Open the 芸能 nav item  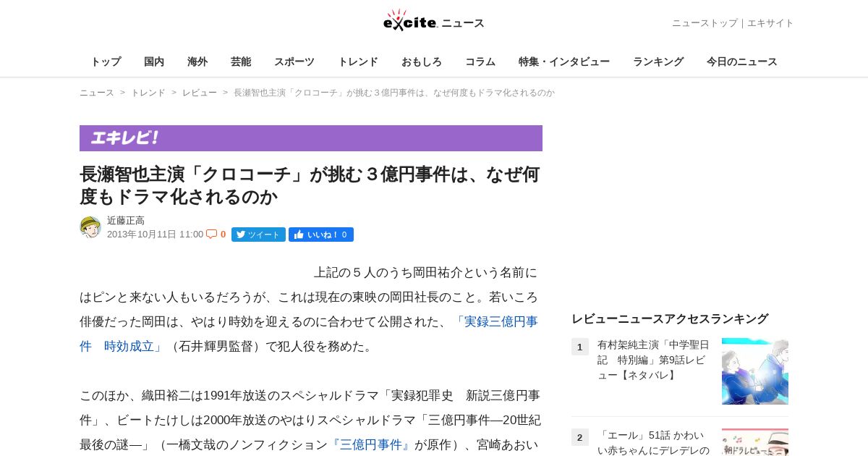(x=241, y=62)
